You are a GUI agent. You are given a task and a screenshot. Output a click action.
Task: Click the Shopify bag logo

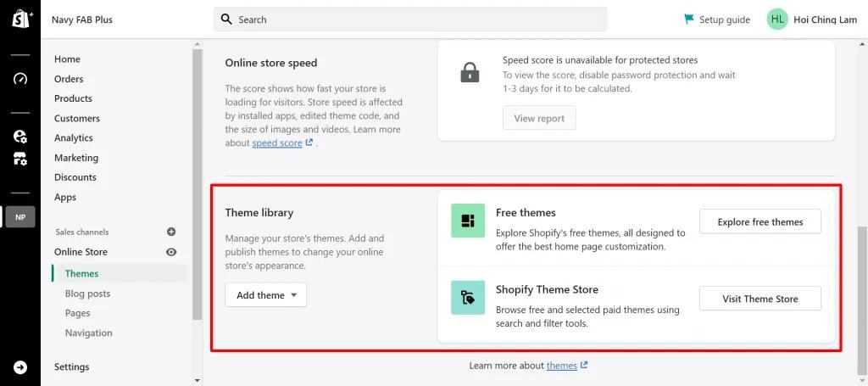(x=20, y=20)
